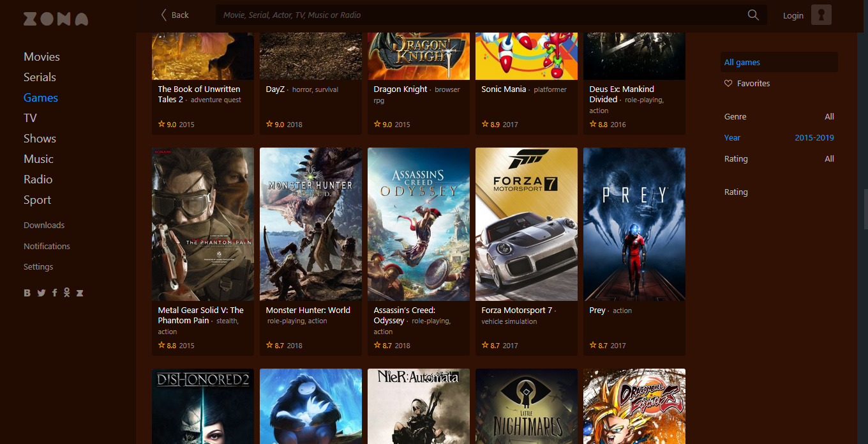
Task: Open the TV section
Action: tap(30, 118)
